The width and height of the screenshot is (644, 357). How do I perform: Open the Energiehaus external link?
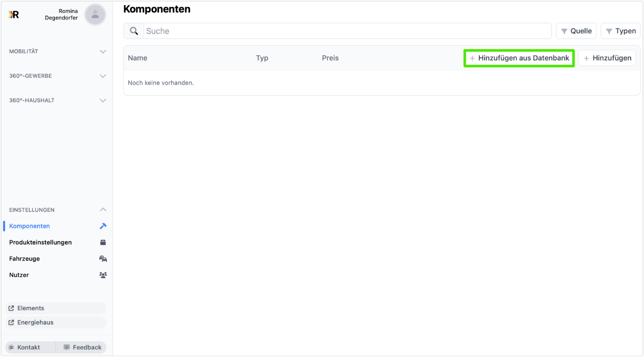35,322
